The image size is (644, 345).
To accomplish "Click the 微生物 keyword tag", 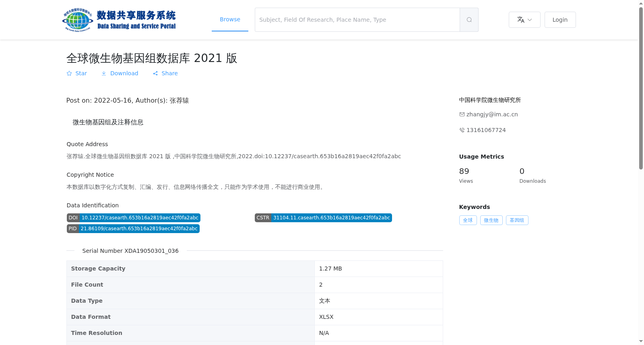I will [x=491, y=220].
